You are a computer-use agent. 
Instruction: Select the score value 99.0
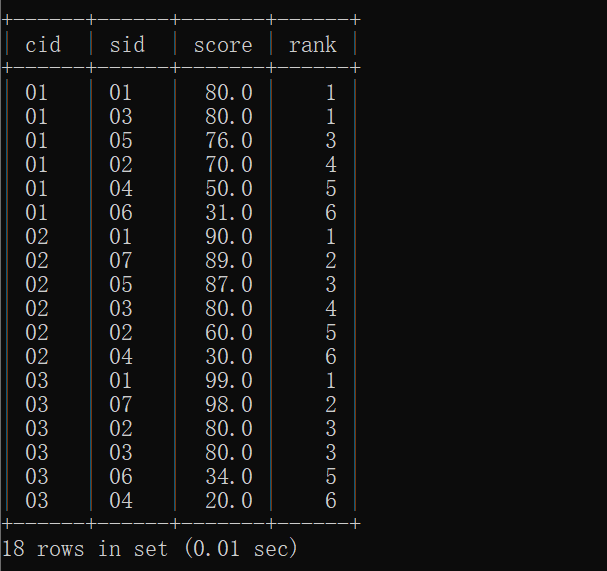229,381
